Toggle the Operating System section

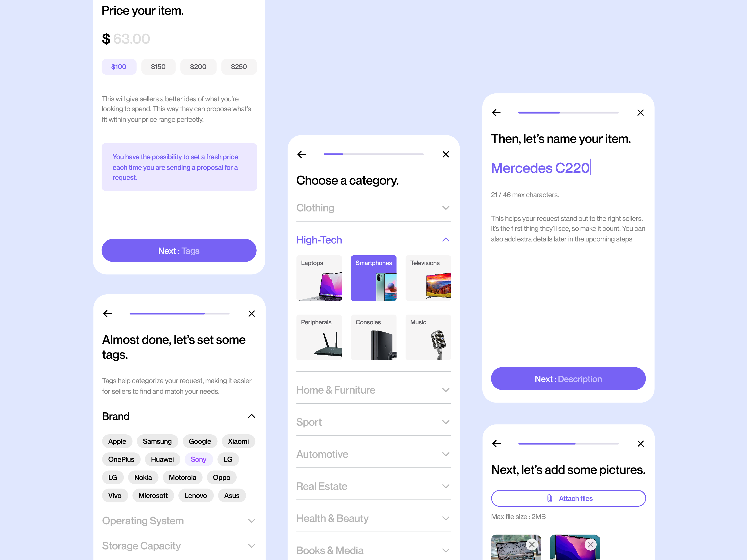click(252, 520)
